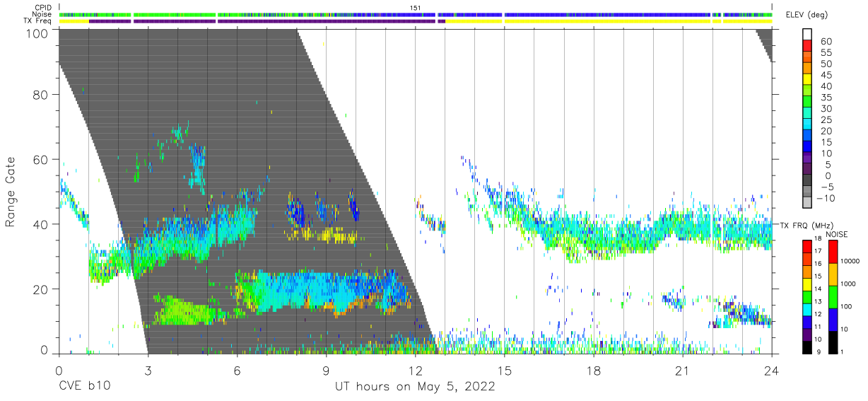868x401 pixels.
Task: Click the "CPID" row label
Action: [43, 7]
